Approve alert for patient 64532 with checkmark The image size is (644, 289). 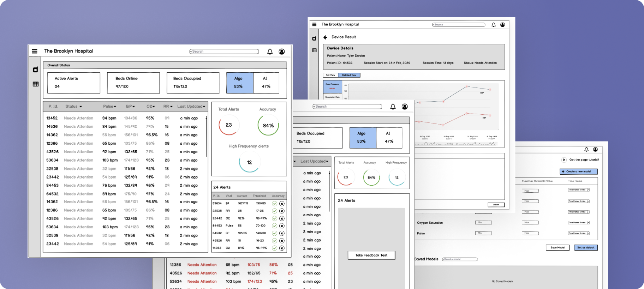coord(274,233)
